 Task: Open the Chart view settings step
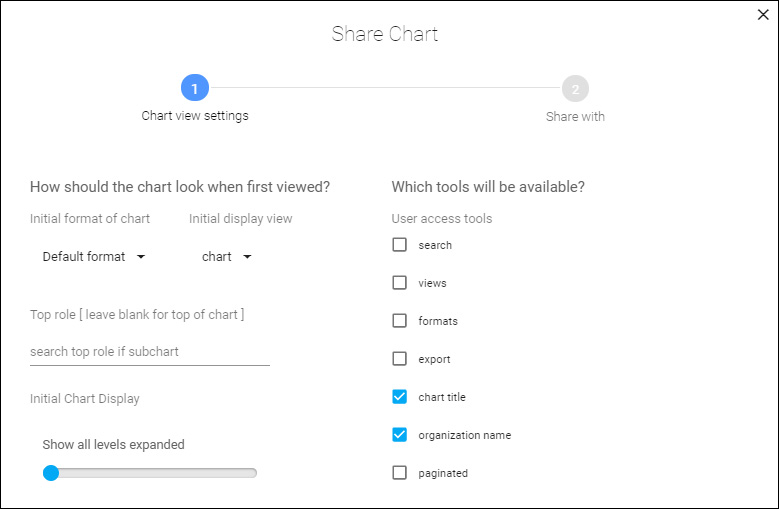[195, 116]
